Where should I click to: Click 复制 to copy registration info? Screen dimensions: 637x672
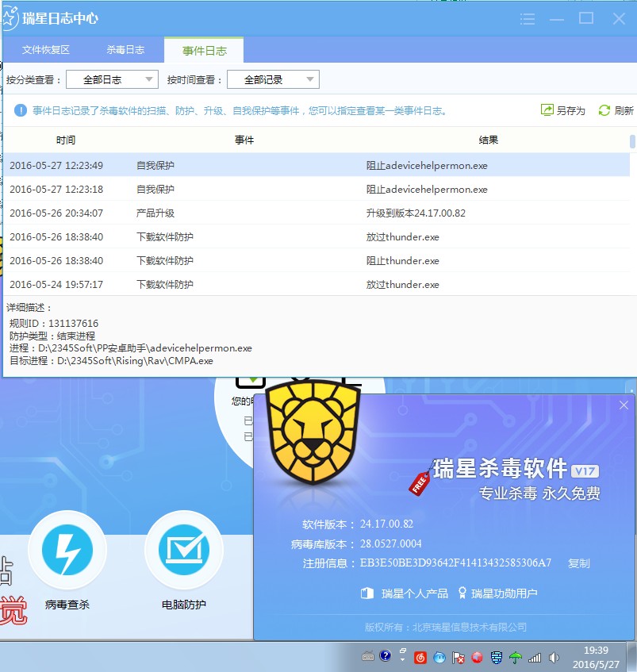(579, 563)
